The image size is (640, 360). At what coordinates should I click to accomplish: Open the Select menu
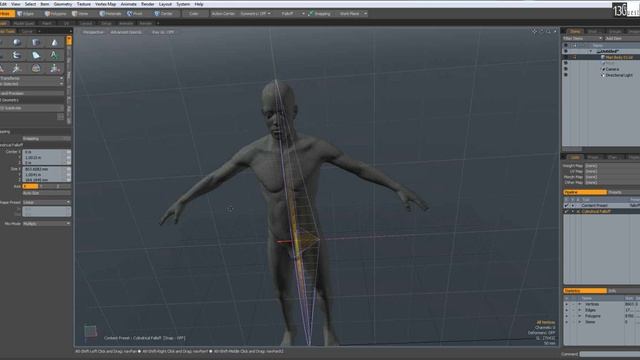point(30,4)
